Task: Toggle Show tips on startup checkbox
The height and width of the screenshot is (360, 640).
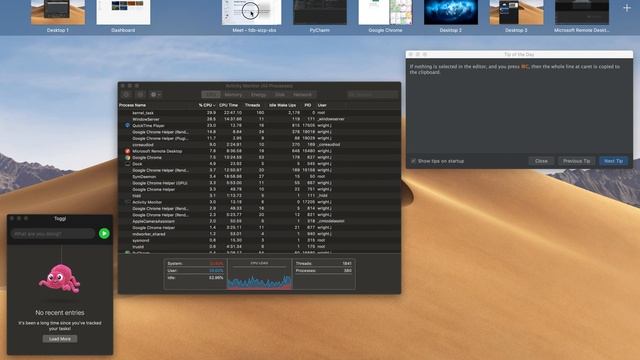Action: [413, 161]
